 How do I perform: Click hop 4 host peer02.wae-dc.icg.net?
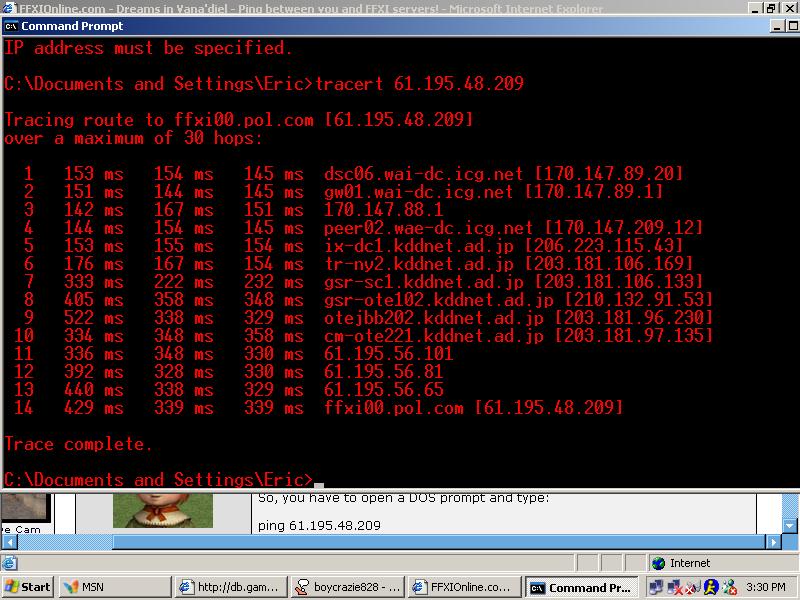[428, 228]
